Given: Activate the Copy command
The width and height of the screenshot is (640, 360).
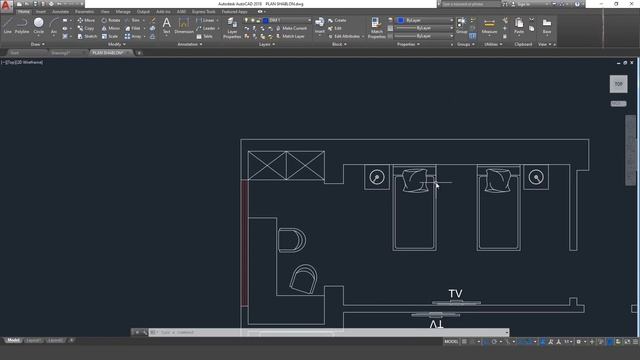Looking at the screenshot, I should click(86, 28).
